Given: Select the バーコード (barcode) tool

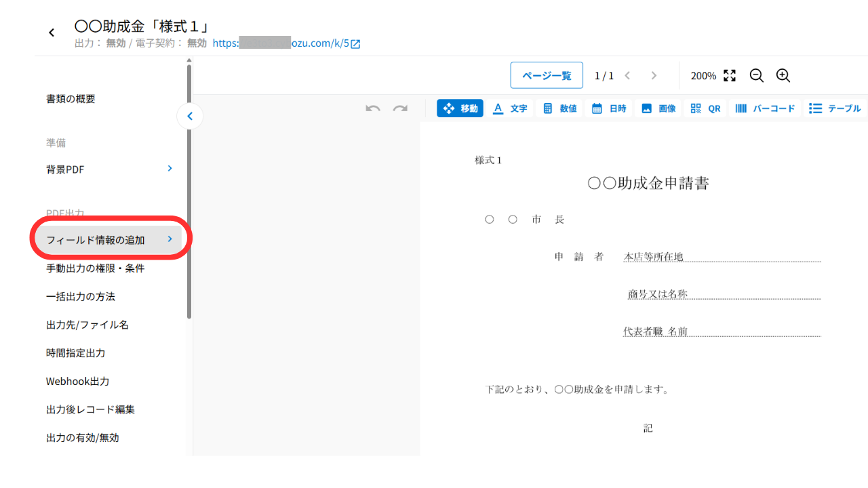Looking at the screenshot, I should pos(765,108).
